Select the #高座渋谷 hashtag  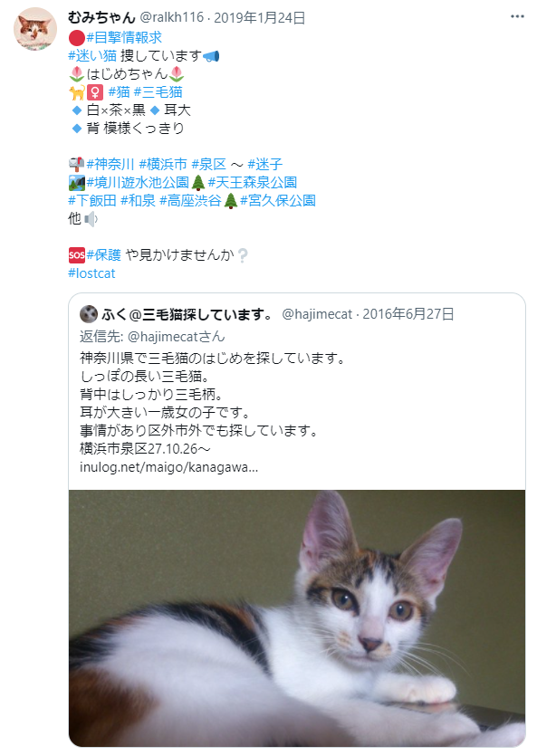190,201
